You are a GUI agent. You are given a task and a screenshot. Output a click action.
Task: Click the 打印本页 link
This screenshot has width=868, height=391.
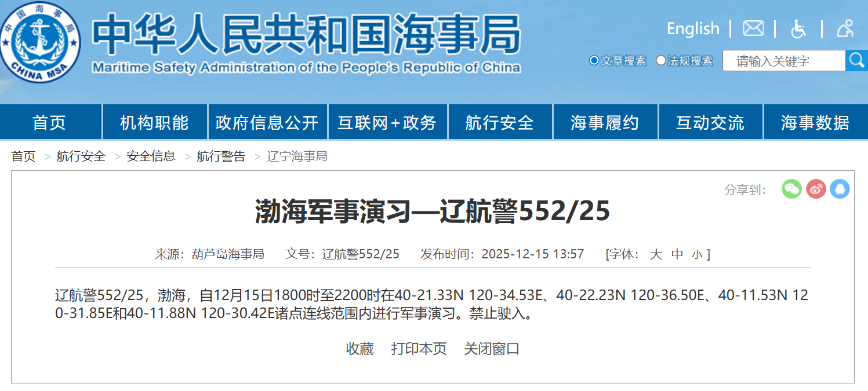click(x=419, y=349)
